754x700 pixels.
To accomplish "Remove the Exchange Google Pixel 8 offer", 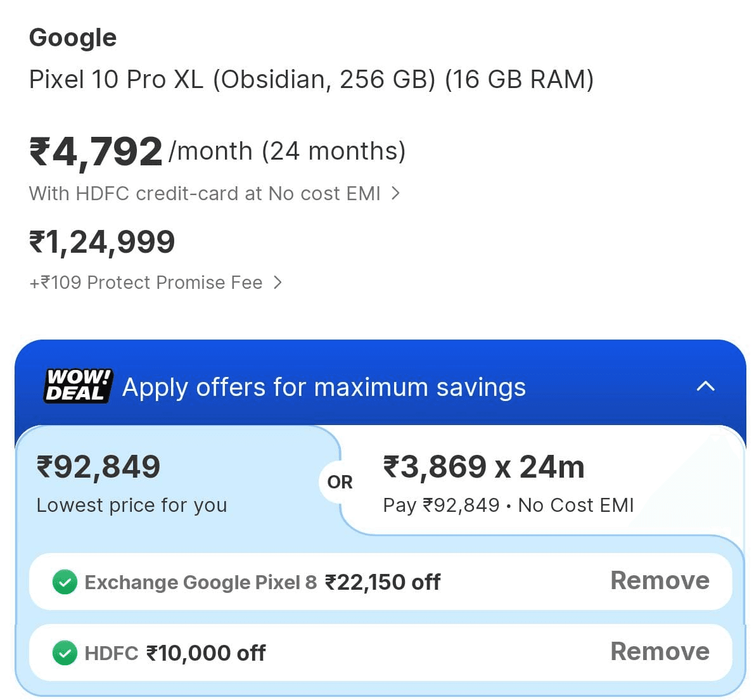I will click(x=660, y=581).
